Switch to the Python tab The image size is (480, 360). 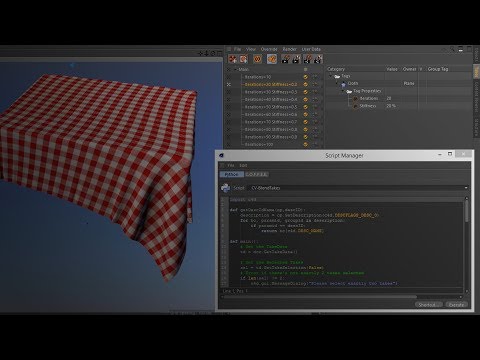coord(232,175)
